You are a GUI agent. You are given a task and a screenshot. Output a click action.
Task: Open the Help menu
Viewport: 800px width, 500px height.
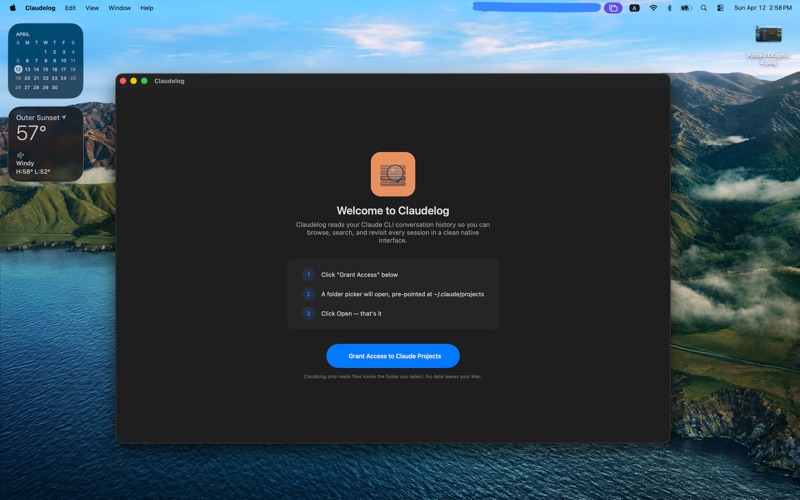coord(147,8)
